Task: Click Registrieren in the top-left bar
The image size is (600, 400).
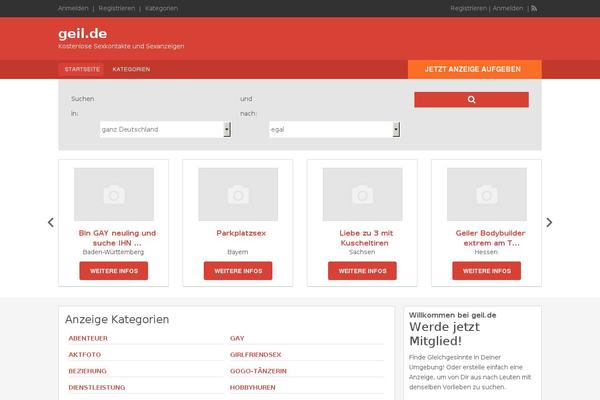Action: point(117,8)
